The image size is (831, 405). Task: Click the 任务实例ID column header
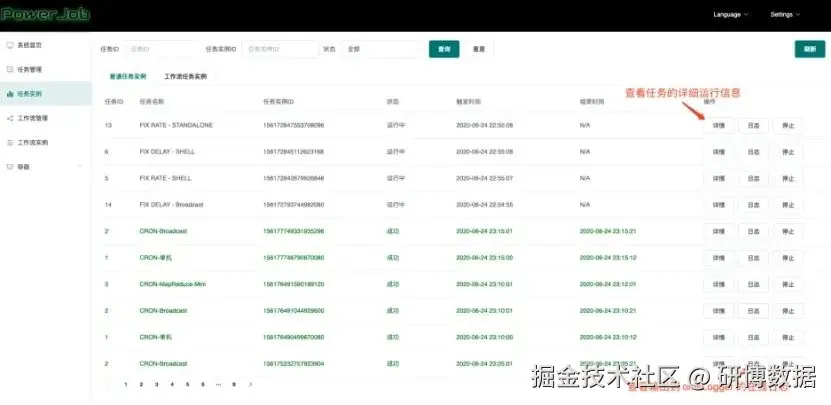(x=278, y=101)
